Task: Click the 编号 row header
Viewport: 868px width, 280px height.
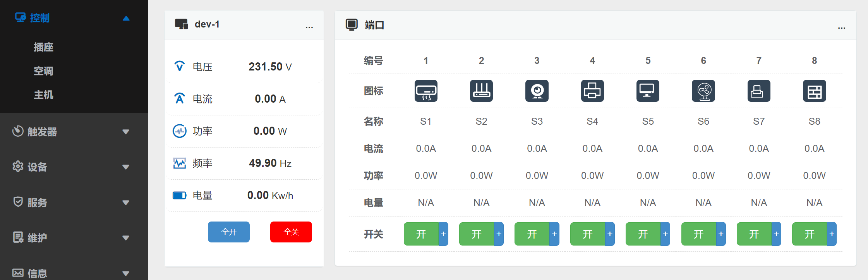Action: coord(374,60)
